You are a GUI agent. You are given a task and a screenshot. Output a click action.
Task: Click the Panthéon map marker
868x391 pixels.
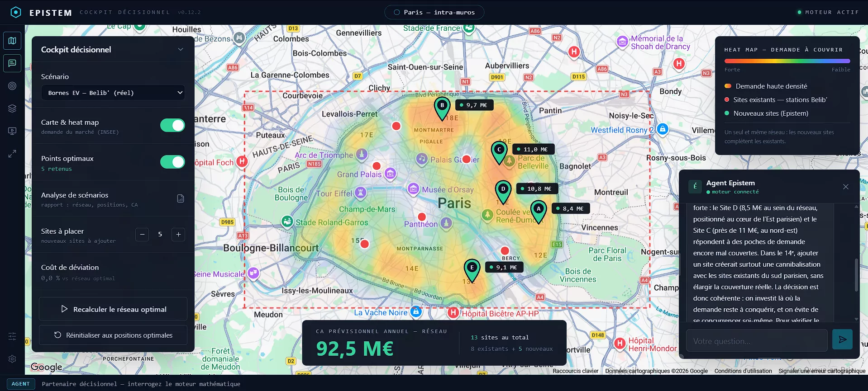click(446, 223)
